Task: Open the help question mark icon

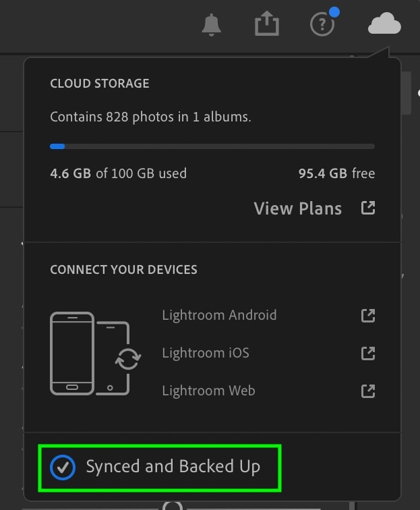Action: click(x=322, y=24)
